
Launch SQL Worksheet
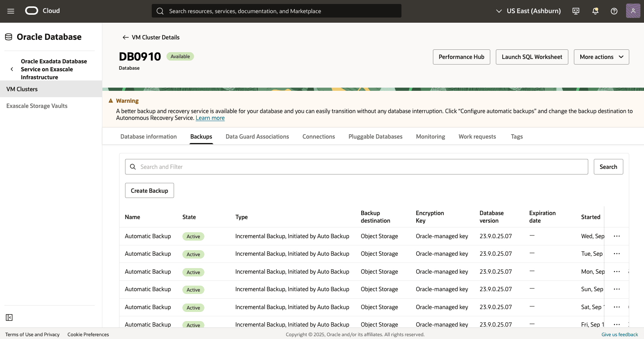click(532, 57)
